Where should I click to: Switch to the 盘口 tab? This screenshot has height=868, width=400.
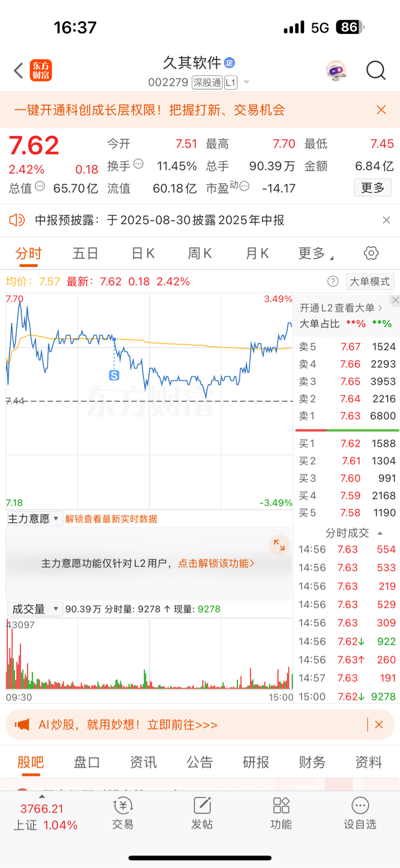(86, 762)
